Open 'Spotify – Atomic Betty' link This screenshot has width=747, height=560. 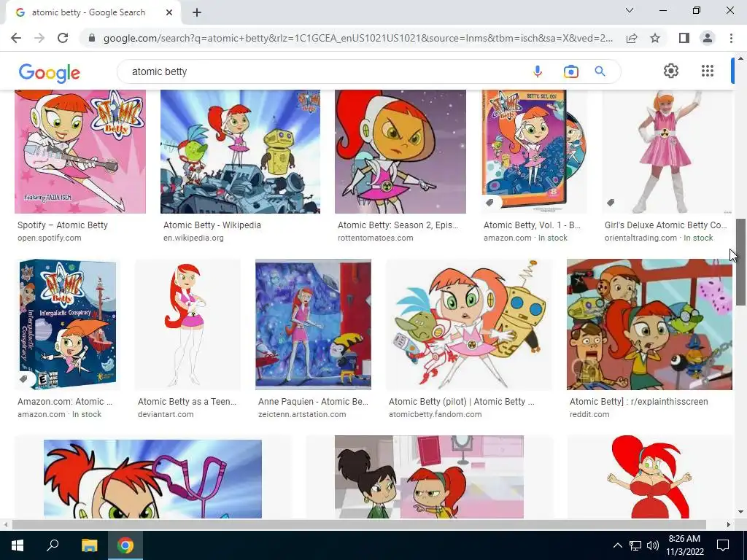point(63,225)
